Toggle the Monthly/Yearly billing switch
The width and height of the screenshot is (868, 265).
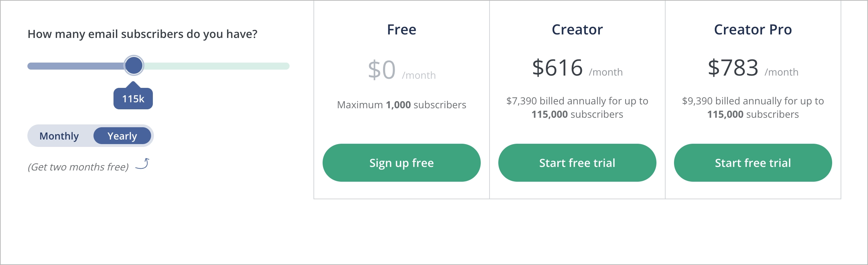click(x=90, y=136)
